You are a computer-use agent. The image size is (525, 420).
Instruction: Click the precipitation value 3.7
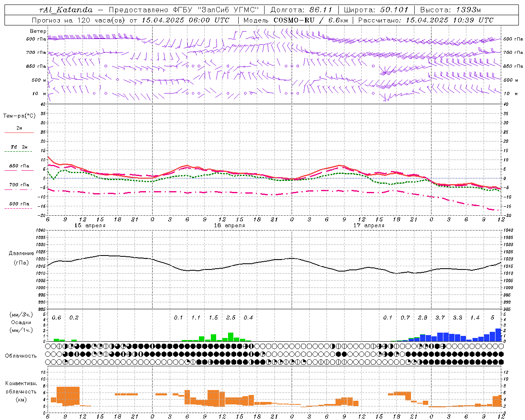[440, 317]
